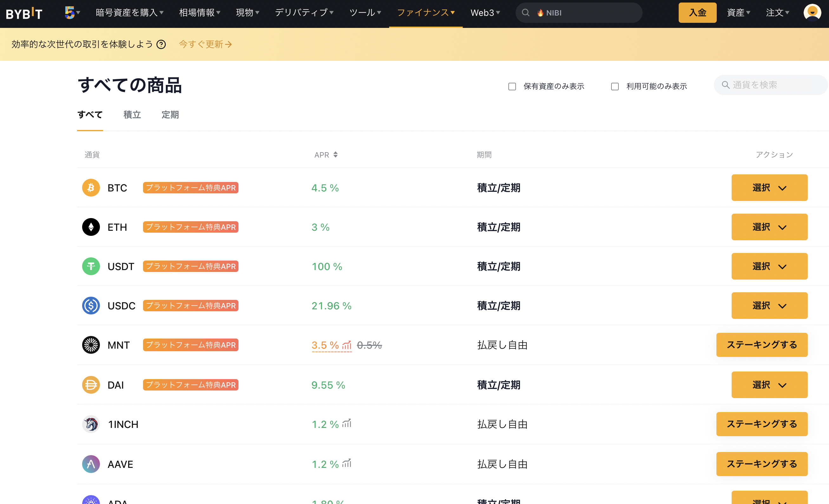The width and height of the screenshot is (829, 504).
Task: Check the 利用可能のみ表示 box
Action: coord(615,87)
